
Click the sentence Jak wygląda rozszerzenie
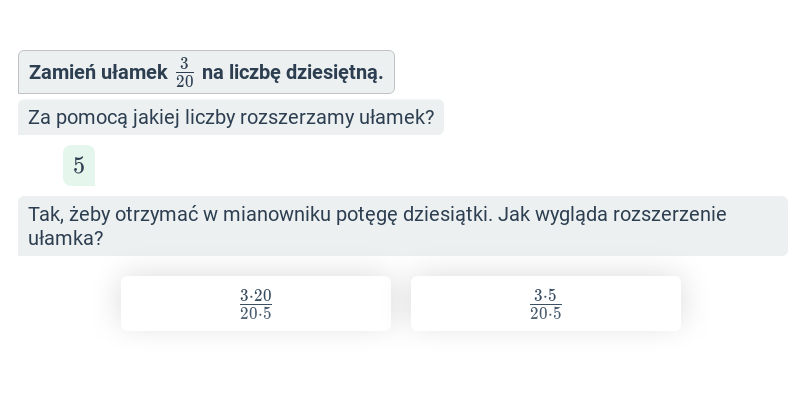point(612,215)
